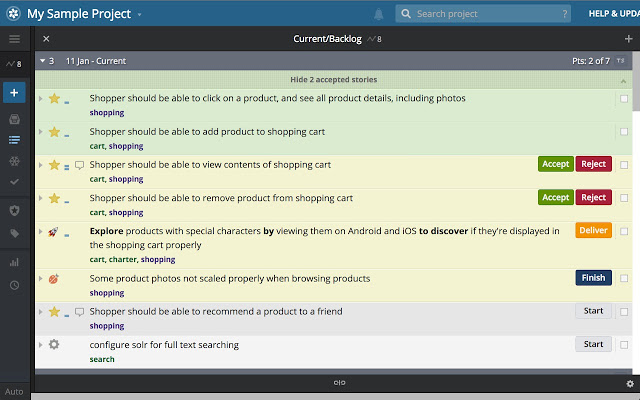This screenshot has height=400, width=640.
Task: Select checkbox for 'photos not scaled properly' story
Action: coord(624,278)
